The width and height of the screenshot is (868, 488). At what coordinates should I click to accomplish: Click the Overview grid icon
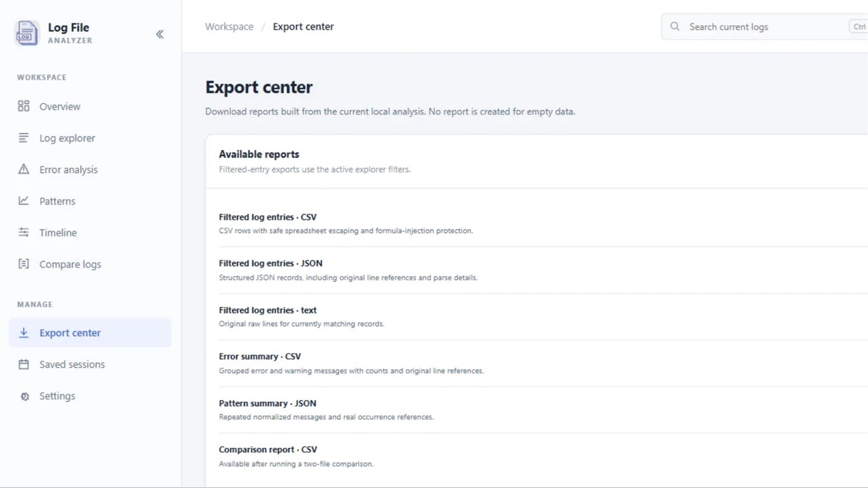24,106
